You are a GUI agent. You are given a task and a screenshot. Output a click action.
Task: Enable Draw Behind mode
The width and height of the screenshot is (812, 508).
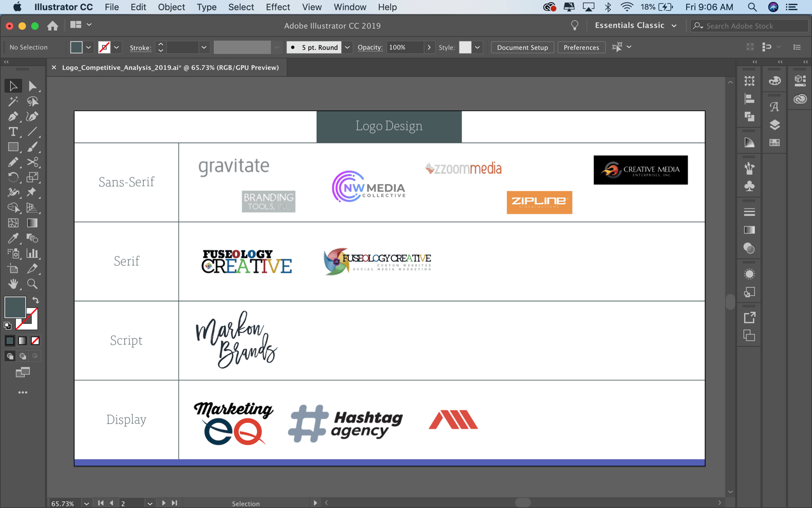click(x=22, y=356)
